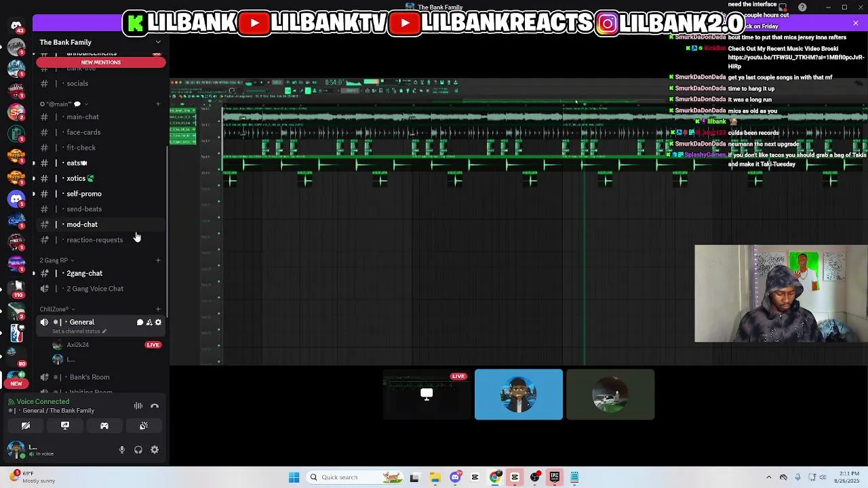Edit General channel settings gear
868x488 pixels.
click(159, 323)
